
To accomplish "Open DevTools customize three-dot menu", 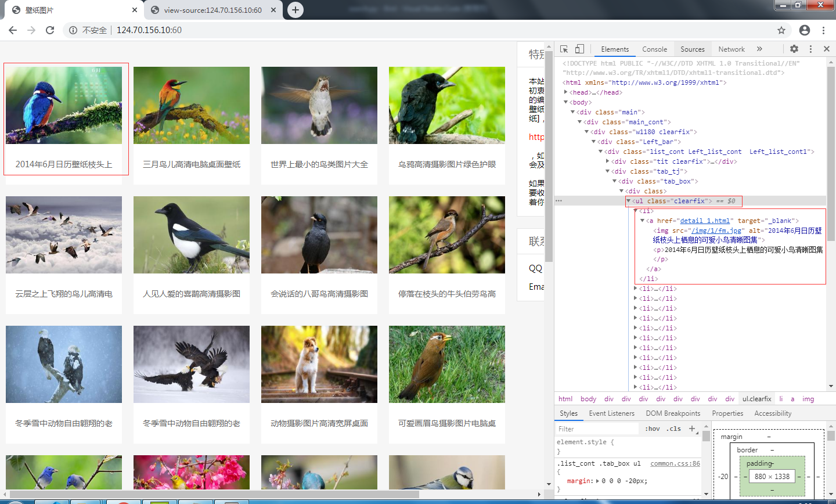I will pos(811,49).
